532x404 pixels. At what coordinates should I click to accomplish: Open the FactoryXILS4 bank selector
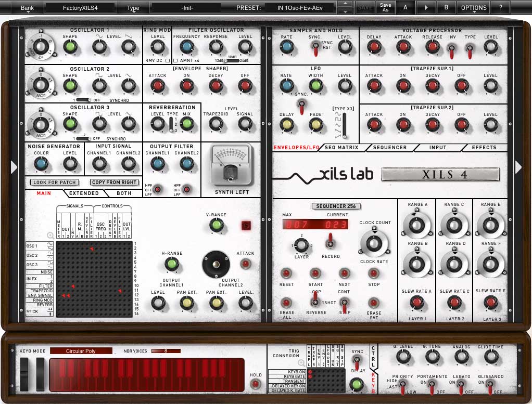pos(80,8)
